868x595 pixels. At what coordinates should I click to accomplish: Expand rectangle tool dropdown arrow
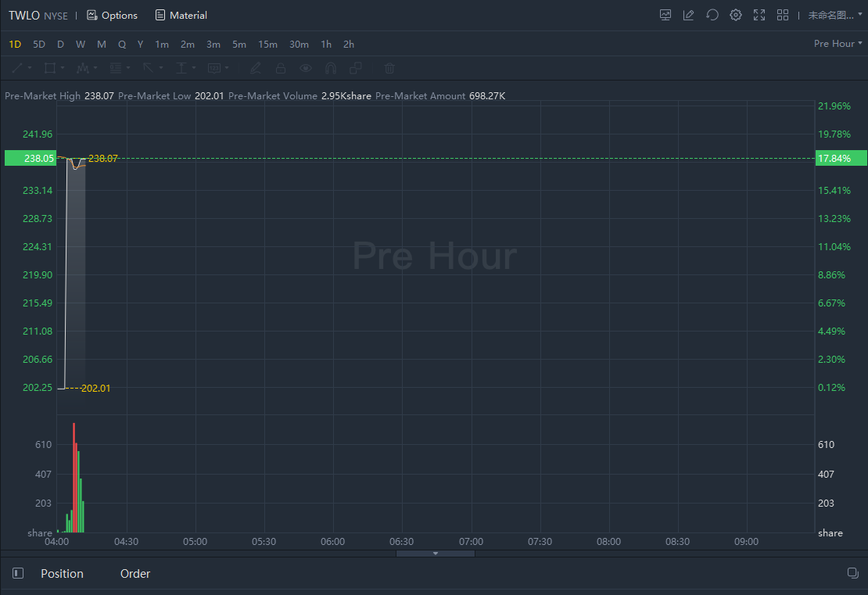click(63, 68)
